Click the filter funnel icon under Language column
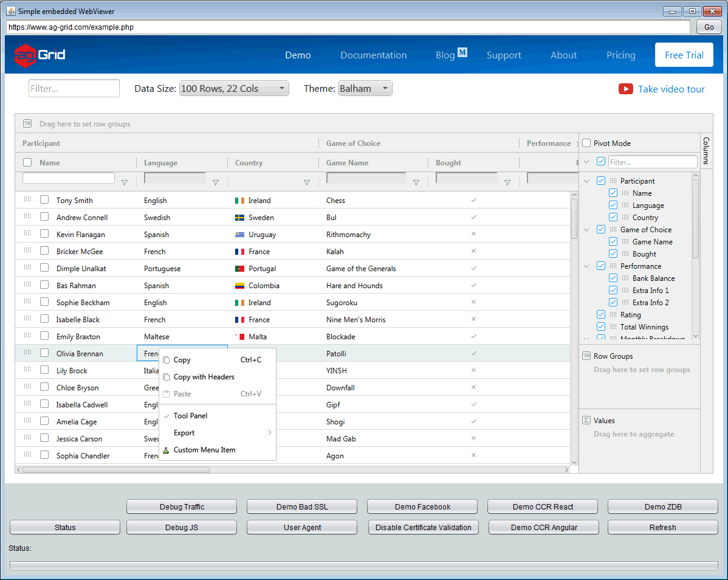 216,182
